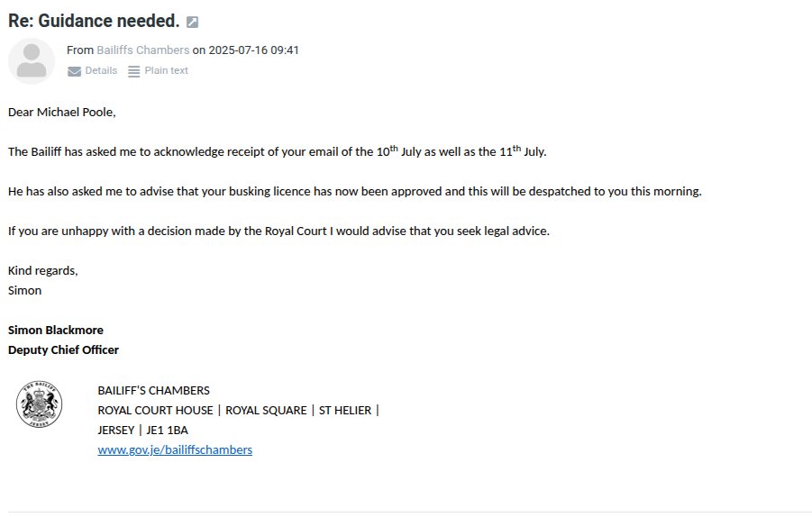The height and width of the screenshot is (517, 812).
Task: Click the 'JERSEY | JE1 1BA' postcode line
Action: (x=142, y=430)
